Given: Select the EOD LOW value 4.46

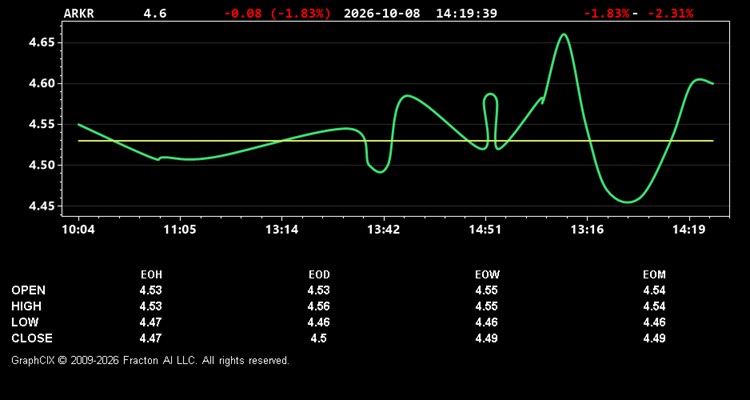Looking at the screenshot, I should pyautogui.click(x=319, y=322).
